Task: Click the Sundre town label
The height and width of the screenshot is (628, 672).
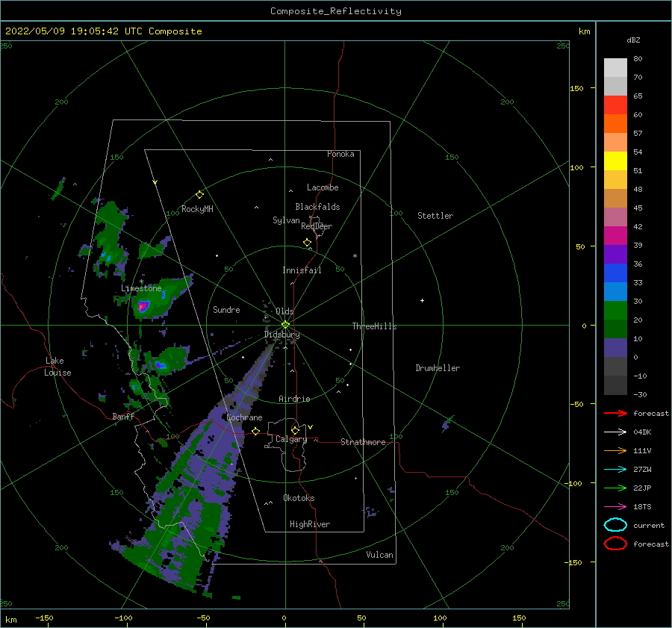Action: click(226, 309)
